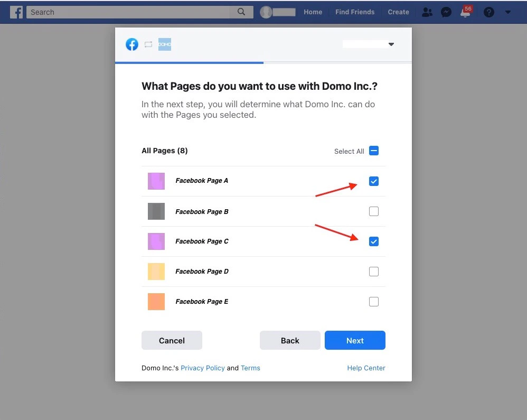
Task: Click Facebook Page D thumbnail
Action: coord(156,272)
